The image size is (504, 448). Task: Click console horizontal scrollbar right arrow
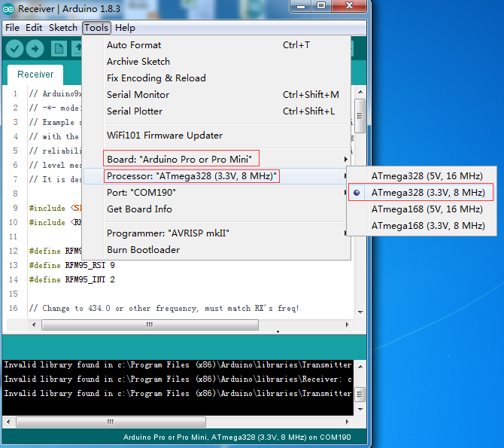click(x=347, y=422)
